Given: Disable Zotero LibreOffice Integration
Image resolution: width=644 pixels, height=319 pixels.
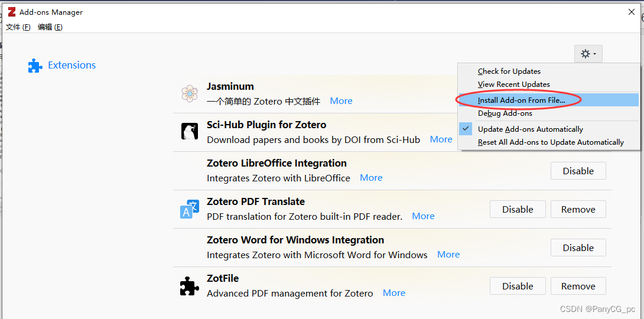Looking at the screenshot, I should point(578,171).
